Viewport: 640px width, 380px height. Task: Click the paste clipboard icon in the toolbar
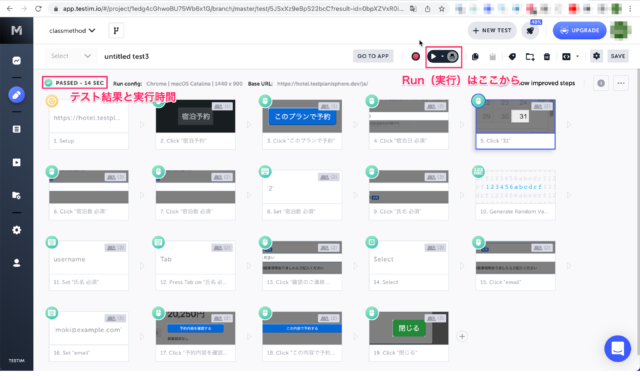493,57
